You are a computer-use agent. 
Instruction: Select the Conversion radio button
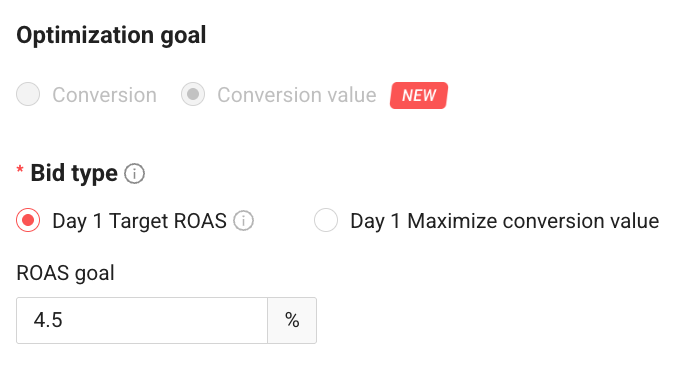pos(28,94)
